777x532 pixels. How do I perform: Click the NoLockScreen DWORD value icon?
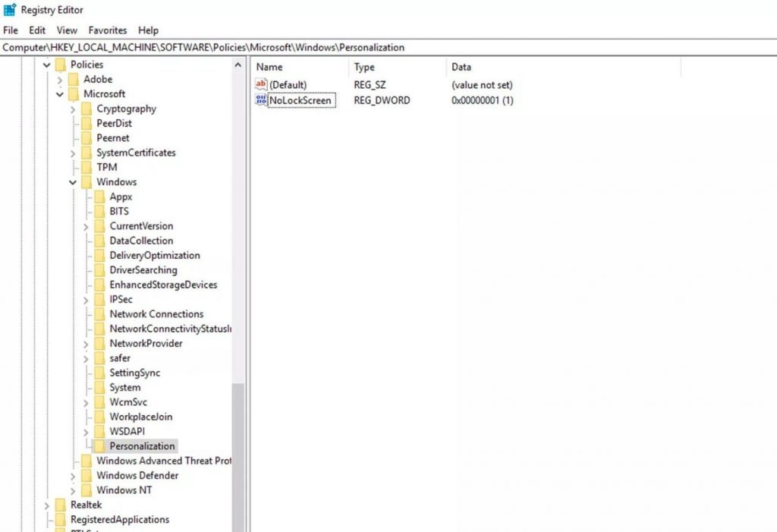[261, 100]
